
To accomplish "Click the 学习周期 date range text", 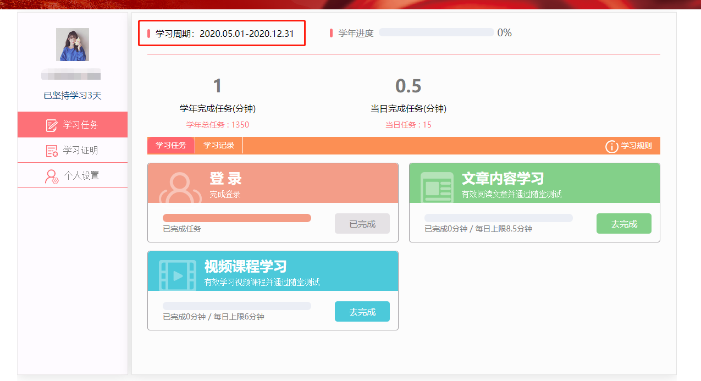I will 224,34.
